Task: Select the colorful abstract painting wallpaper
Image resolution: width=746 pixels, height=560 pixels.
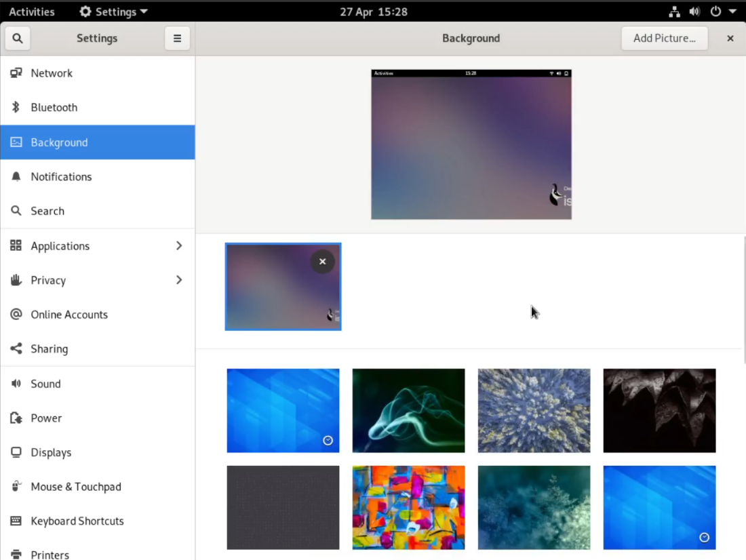Action: [408, 507]
